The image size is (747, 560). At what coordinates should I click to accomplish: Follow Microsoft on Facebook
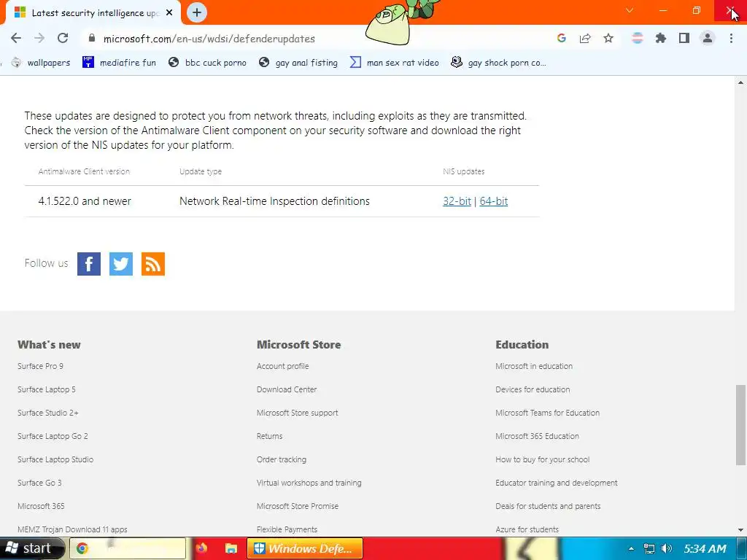pyautogui.click(x=89, y=264)
